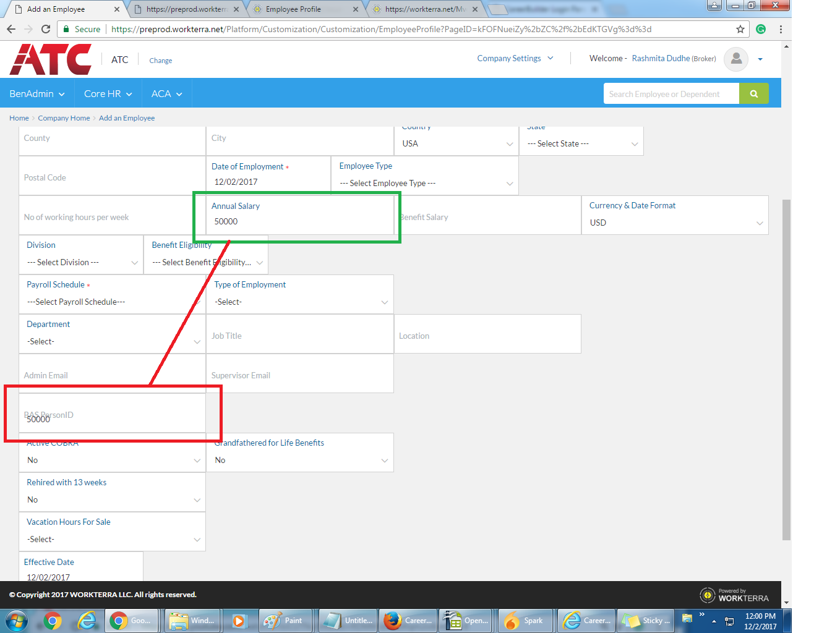Open the Sticky Notes taskbar item
The width and height of the screenshot is (840, 633).
pyautogui.click(x=645, y=621)
